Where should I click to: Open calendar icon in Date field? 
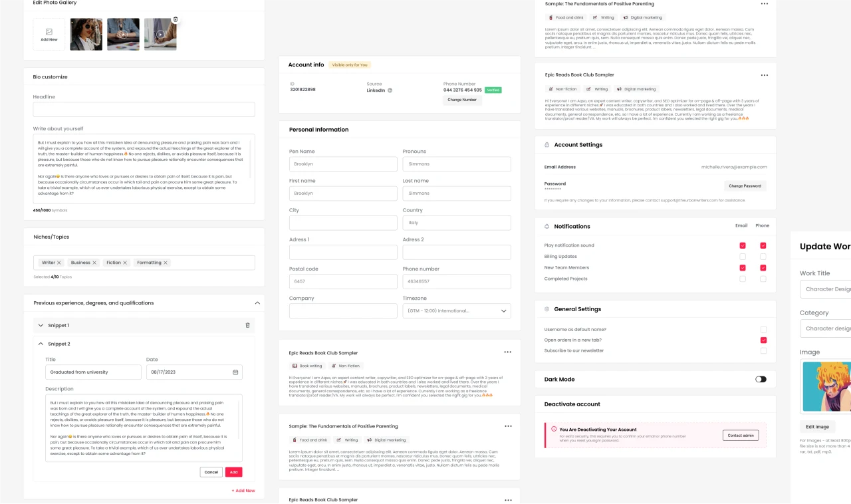[235, 372]
